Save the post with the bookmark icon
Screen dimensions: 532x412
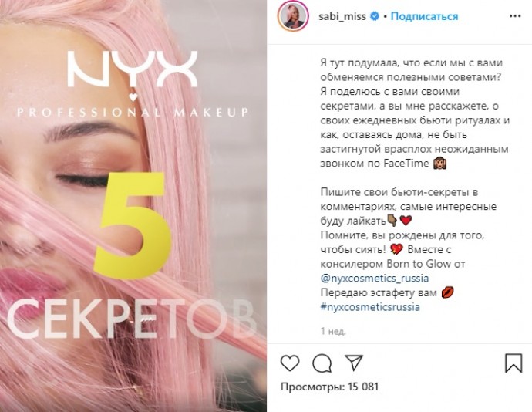point(513,363)
